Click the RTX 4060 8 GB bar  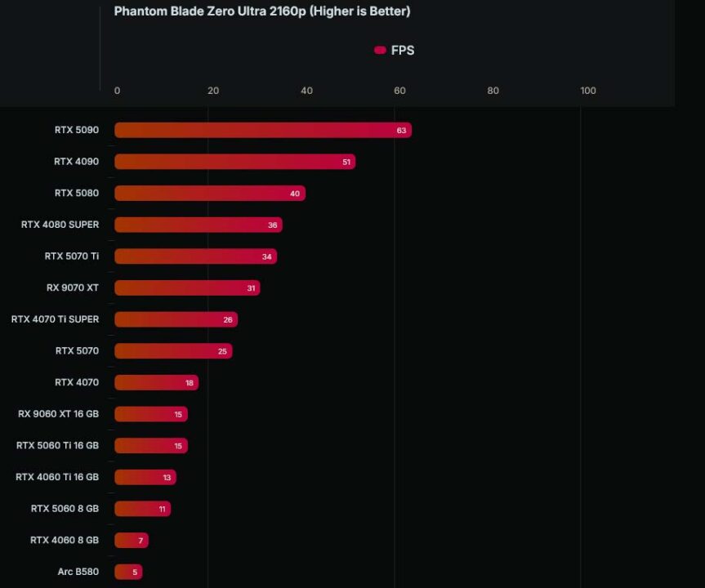(132, 541)
